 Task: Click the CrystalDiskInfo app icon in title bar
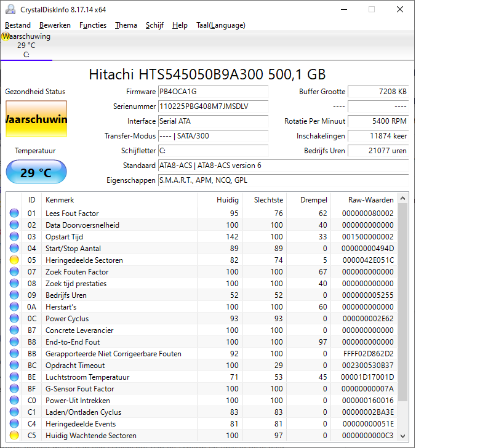10,9
